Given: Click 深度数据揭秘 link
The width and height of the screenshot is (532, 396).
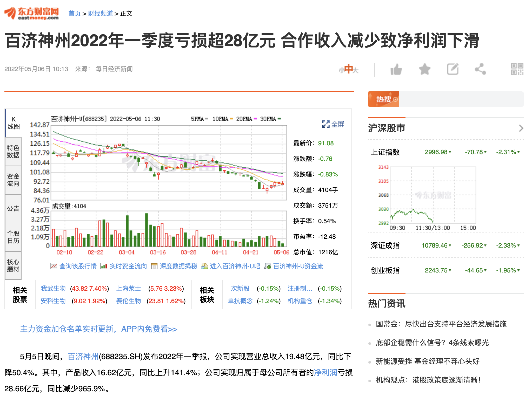Looking at the screenshot, I should point(178,266).
